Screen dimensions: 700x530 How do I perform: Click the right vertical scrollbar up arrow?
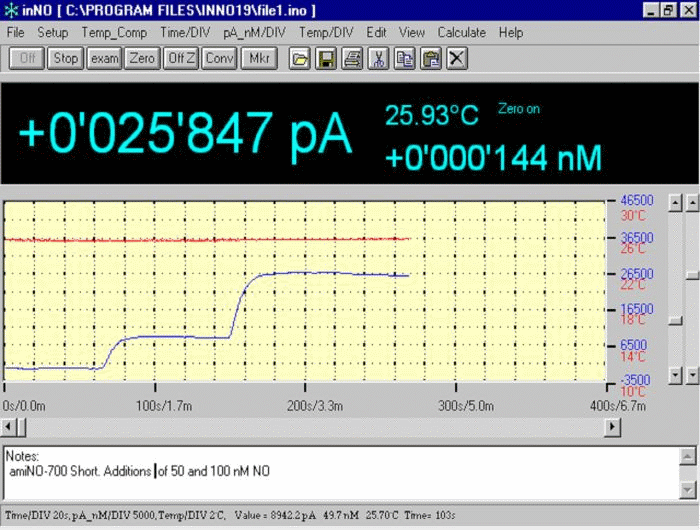(x=693, y=203)
